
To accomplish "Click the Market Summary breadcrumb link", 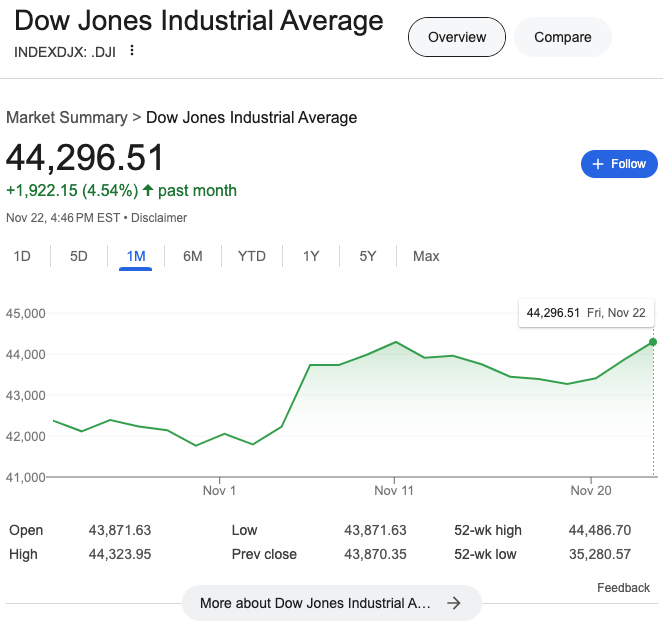I will pos(66,117).
